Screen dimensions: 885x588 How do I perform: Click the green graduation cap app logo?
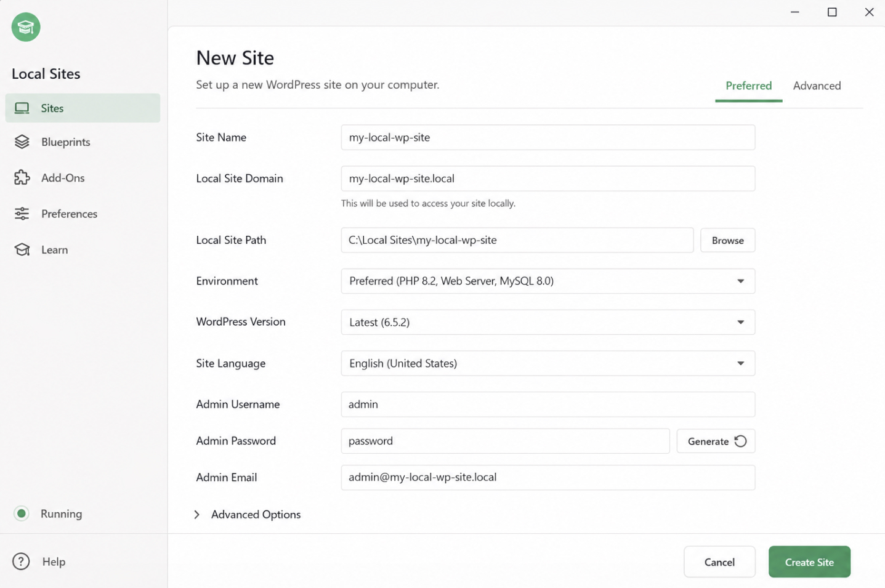[26, 27]
